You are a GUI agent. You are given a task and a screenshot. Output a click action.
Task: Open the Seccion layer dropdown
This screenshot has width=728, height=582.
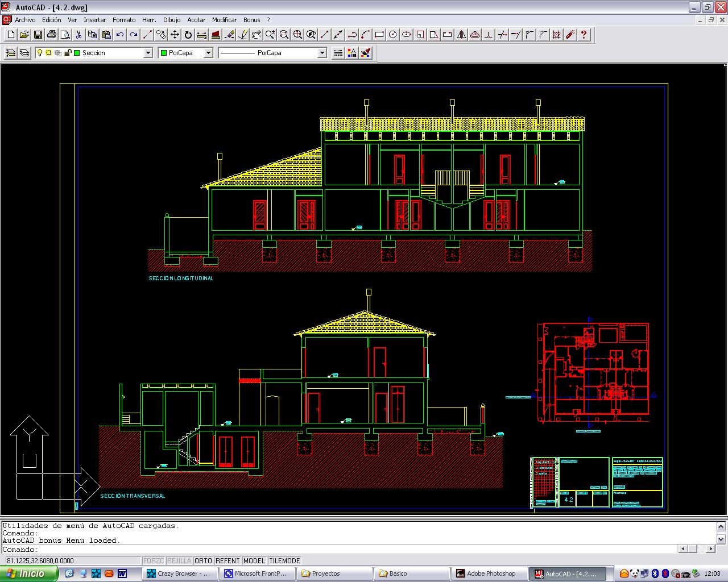click(148, 53)
